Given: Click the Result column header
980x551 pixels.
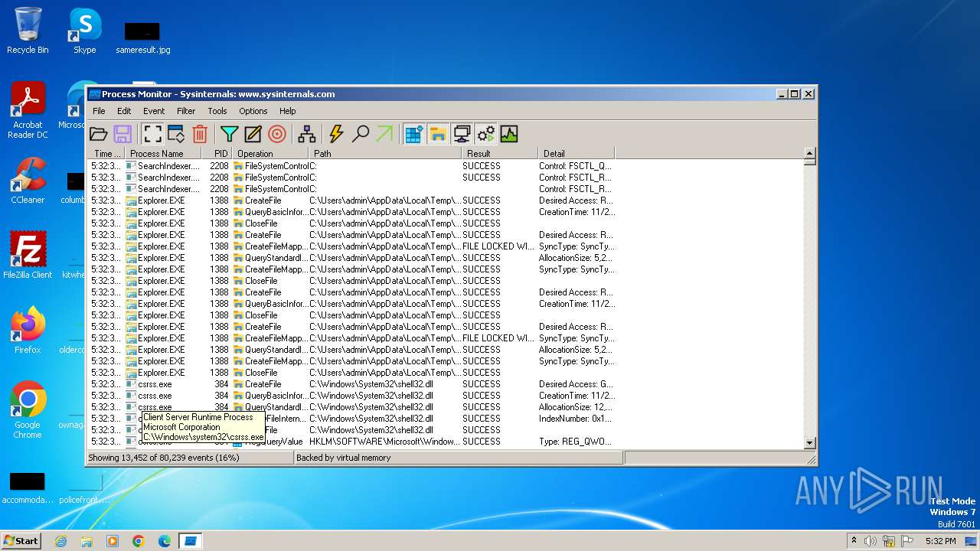Looking at the screenshot, I should [x=500, y=154].
